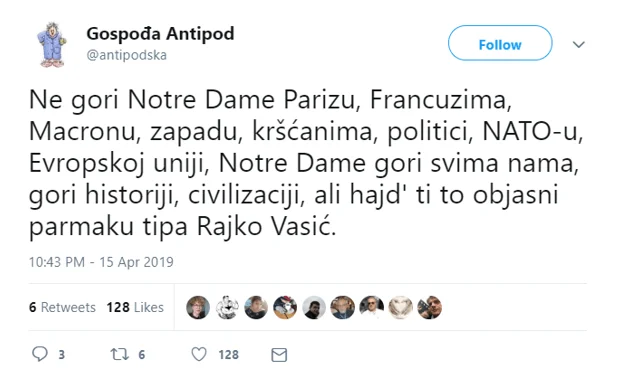The width and height of the screenshot is (637, 389).
Task: Open the fifth liker's avatar
Action: click(x=314, y=307)
